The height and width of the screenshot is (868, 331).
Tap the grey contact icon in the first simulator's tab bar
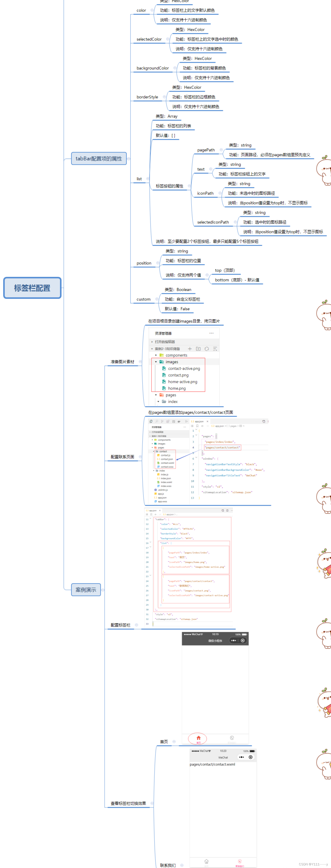tap(232, 738)
